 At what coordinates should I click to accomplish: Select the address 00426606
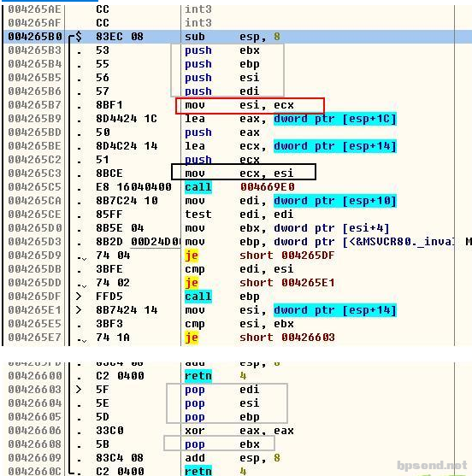[35, 431]
